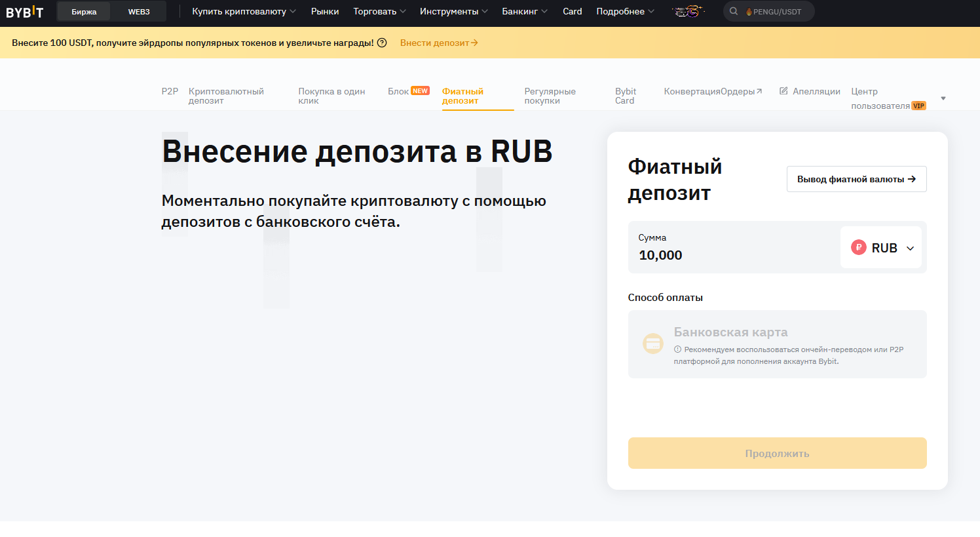Open the Ордеры external link
Screen dimensions: 980x537
tap(741, 91)
